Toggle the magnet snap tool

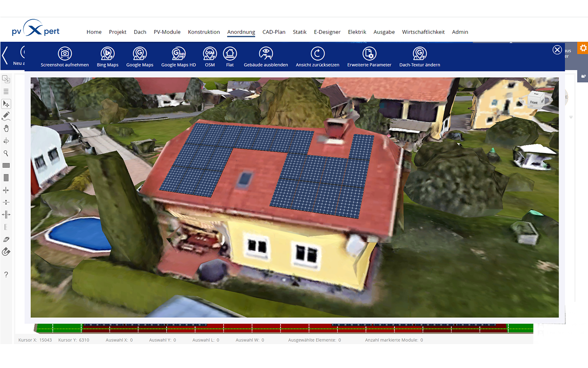click(x=6, y=252)
